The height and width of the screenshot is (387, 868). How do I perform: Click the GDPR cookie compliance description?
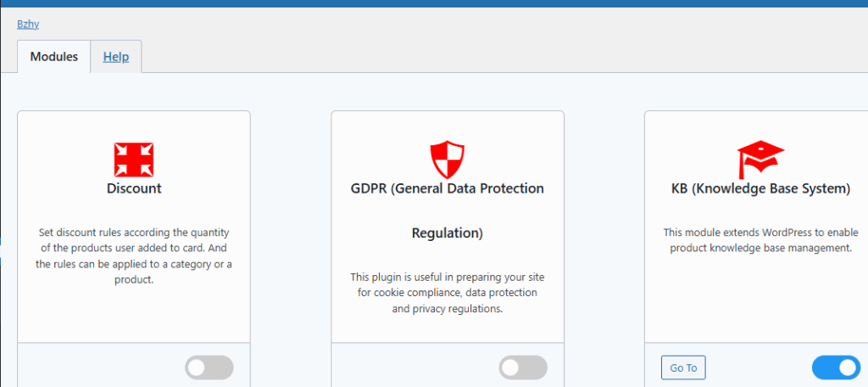[448, 293]
